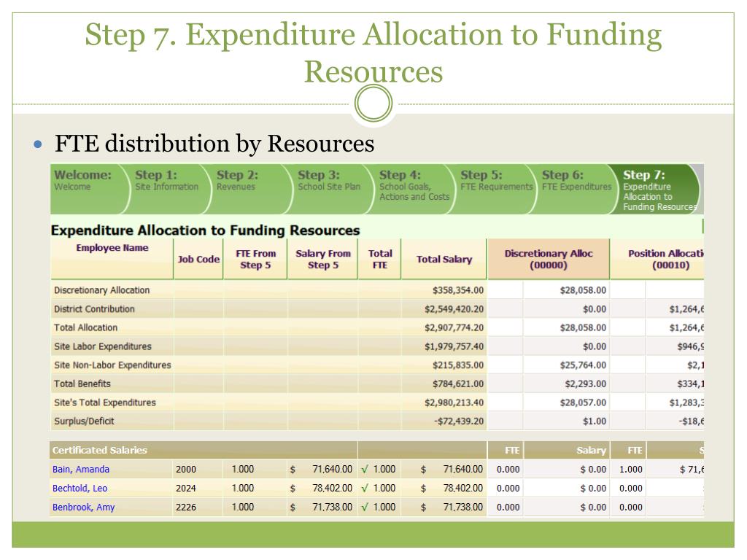Click total salary value $784,621.00
The image size is (747, 560).
pyautogui.click(x=458, y=384)
